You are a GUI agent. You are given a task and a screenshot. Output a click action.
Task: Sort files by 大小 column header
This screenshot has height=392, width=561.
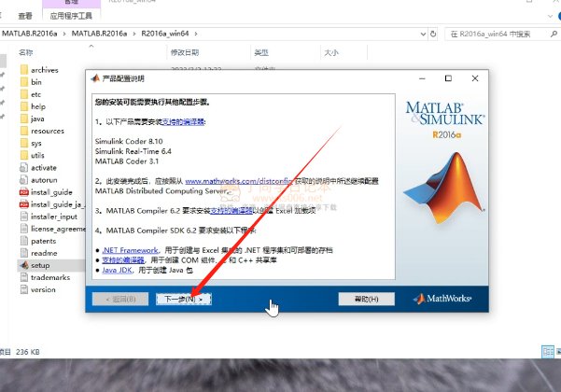point(331,52)
